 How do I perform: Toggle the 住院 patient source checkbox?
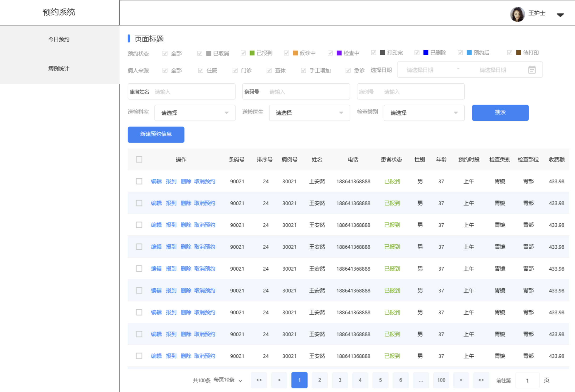click(x=200, y=71)
